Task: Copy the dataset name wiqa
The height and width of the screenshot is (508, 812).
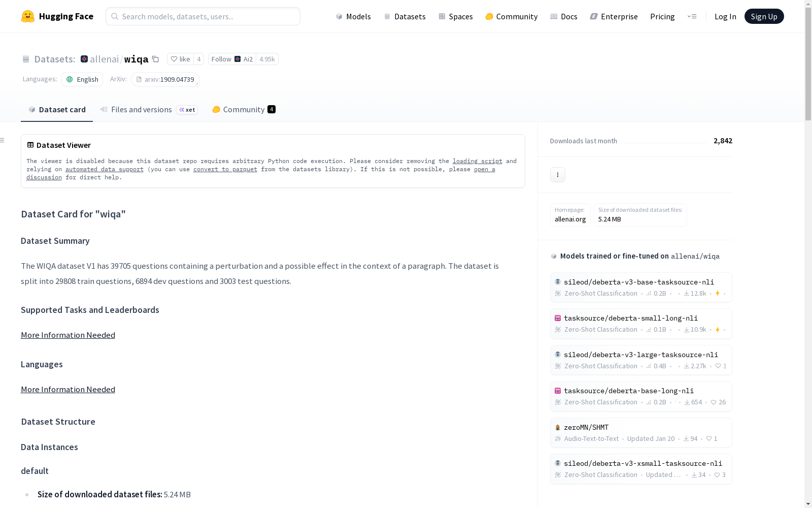Action: (x=156, y=59)
